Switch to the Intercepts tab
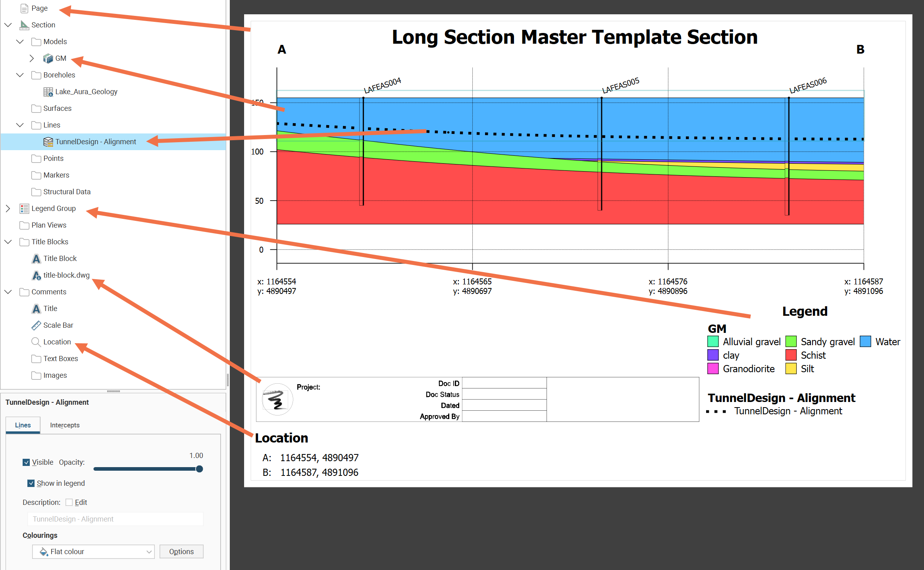The height and width of the screenshot is (570, 924). (65, 425)
